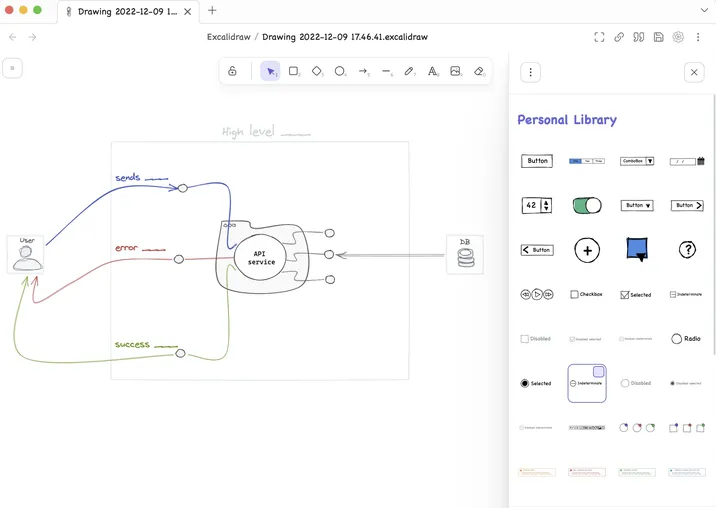The width and height of the screenshot is (716, 508).
Task: Open the tab list chevron at top right
Action: point(704,10)
